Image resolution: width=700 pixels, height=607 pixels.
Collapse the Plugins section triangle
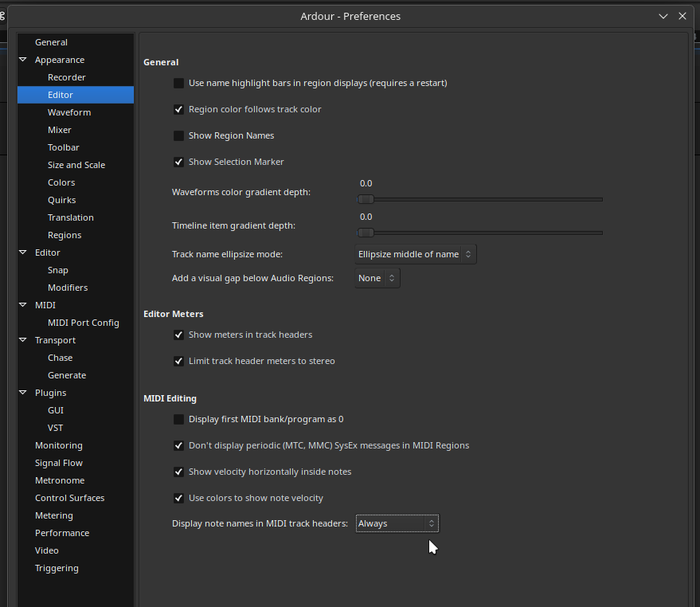(23, 393)
